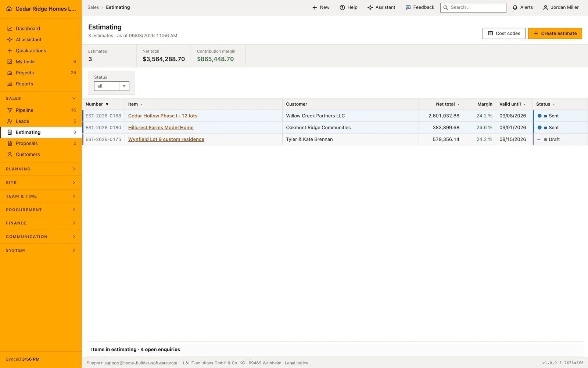Click Create estimate button
The height and width of the screenshot is (368, 588).
[x=555, y=33]
